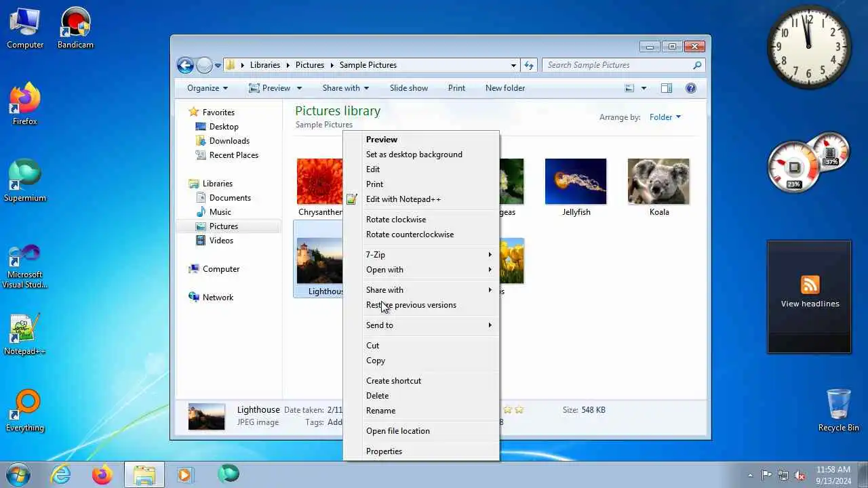Open Bandicam desktop shortcut
The image size is (868, 488).
tap(75, 28)
